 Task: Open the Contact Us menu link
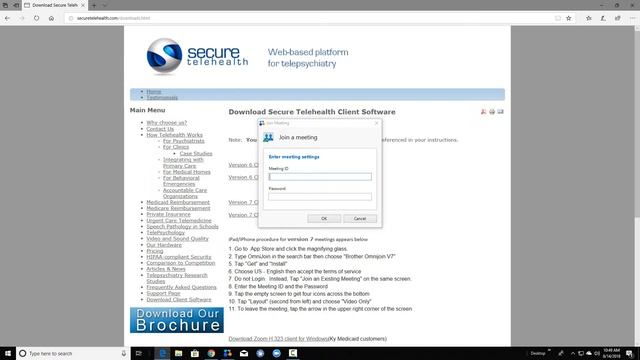(160, 129)
